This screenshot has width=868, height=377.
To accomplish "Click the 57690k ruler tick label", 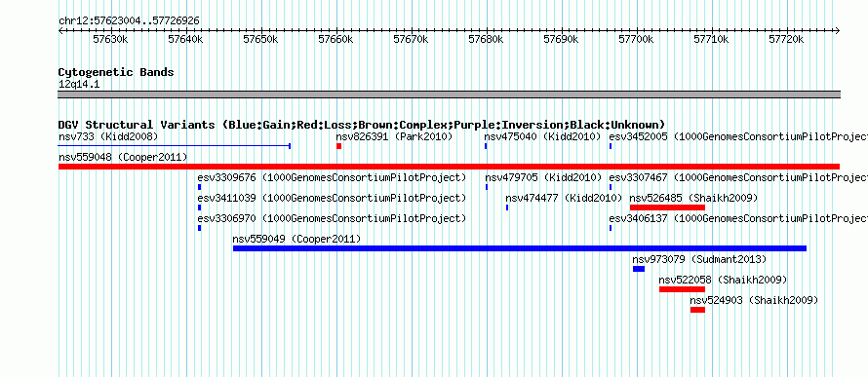I will (562, 39).
